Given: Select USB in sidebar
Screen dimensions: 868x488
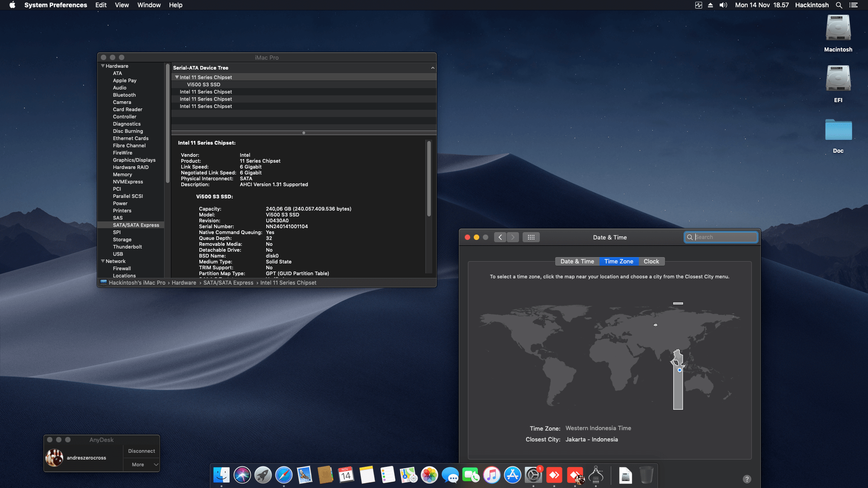Looking at the screenshot, I should pos(118,254).
